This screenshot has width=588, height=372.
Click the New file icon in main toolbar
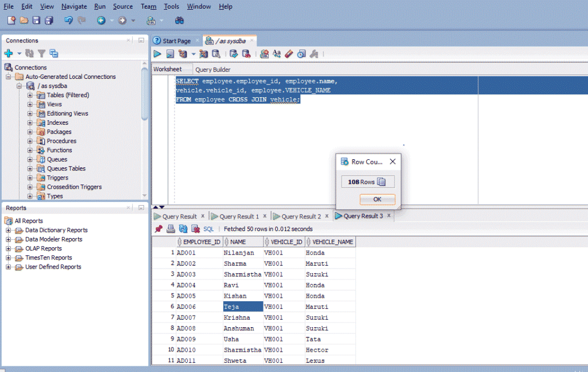point(11,20)
